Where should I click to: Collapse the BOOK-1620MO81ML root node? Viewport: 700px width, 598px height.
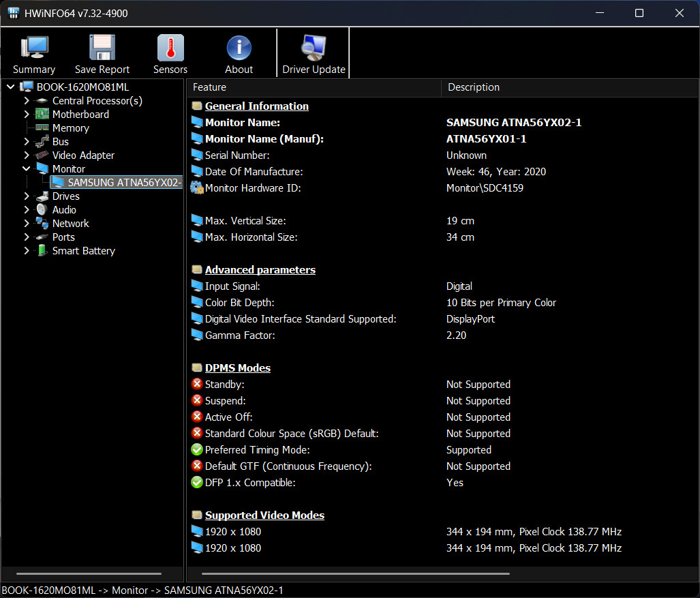[11, 87]
